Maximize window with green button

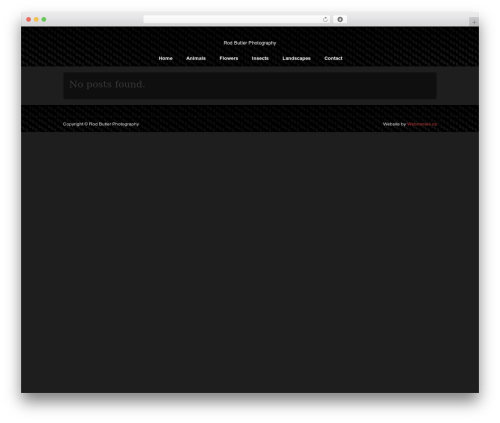44,19
